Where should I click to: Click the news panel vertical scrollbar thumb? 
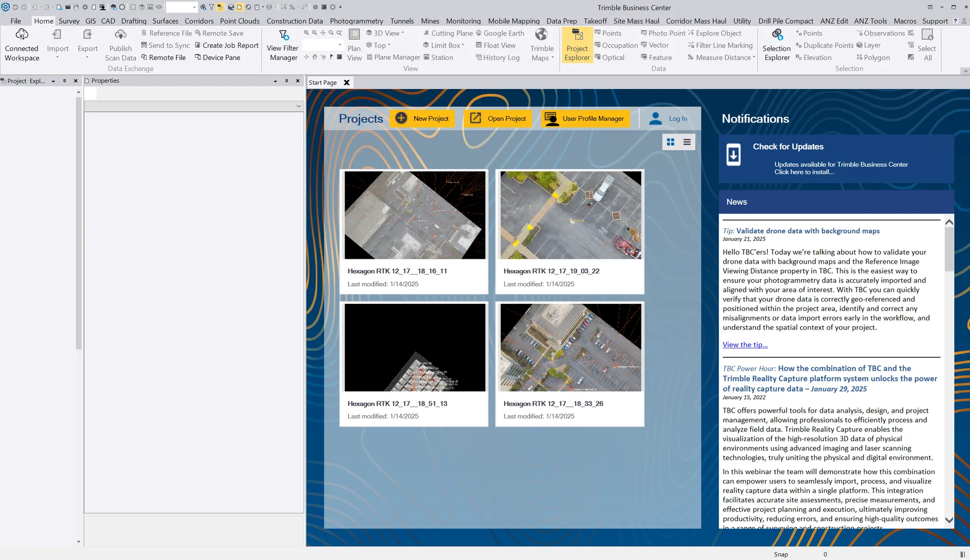(x=949, y=250)
